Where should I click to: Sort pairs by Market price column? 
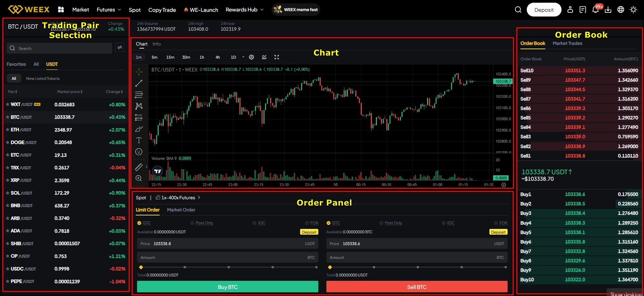70,92
